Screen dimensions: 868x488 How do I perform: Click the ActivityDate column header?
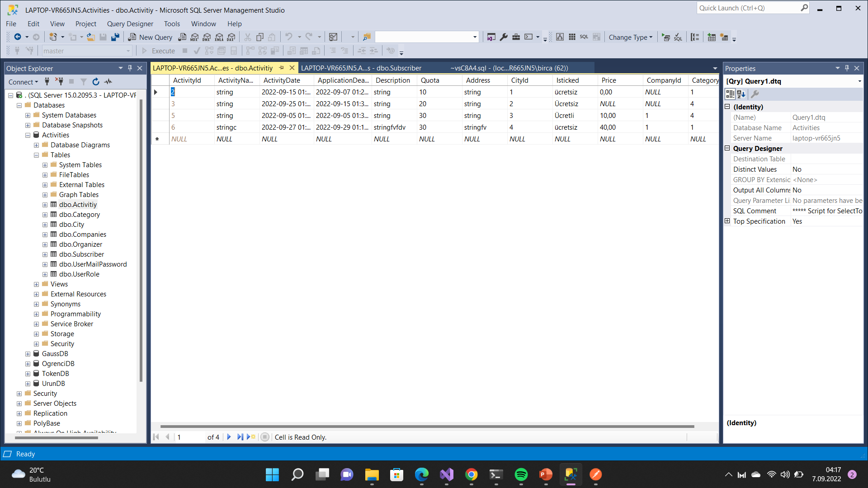[x=287, y=80]
